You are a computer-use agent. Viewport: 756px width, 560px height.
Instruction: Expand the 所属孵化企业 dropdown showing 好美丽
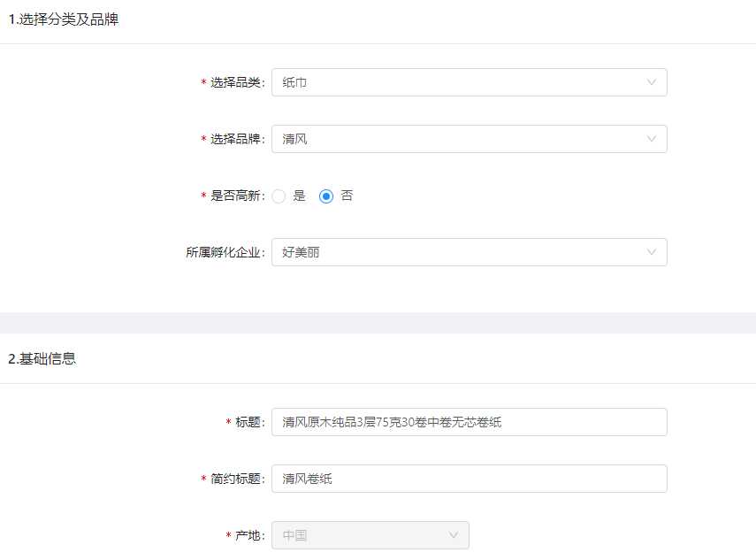coord(460,252)
